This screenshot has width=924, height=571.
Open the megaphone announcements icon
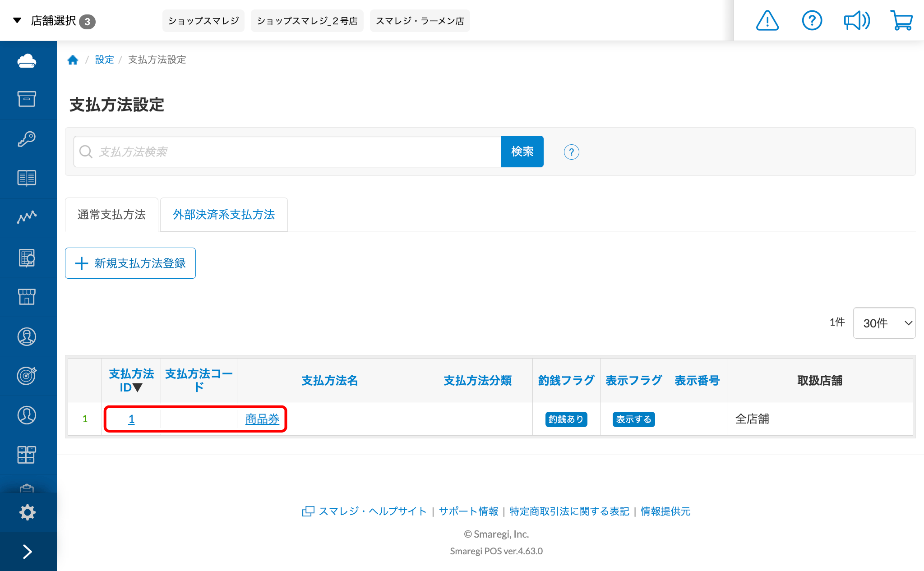pyautogui.click(x=856, y=21)
